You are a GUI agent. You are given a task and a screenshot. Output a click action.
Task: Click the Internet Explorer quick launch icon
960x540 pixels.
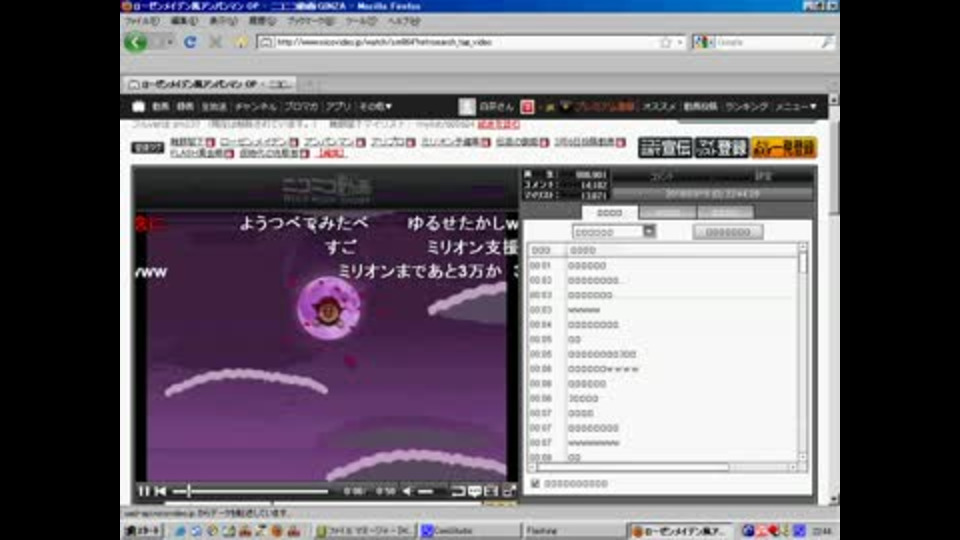pos(180,531)
